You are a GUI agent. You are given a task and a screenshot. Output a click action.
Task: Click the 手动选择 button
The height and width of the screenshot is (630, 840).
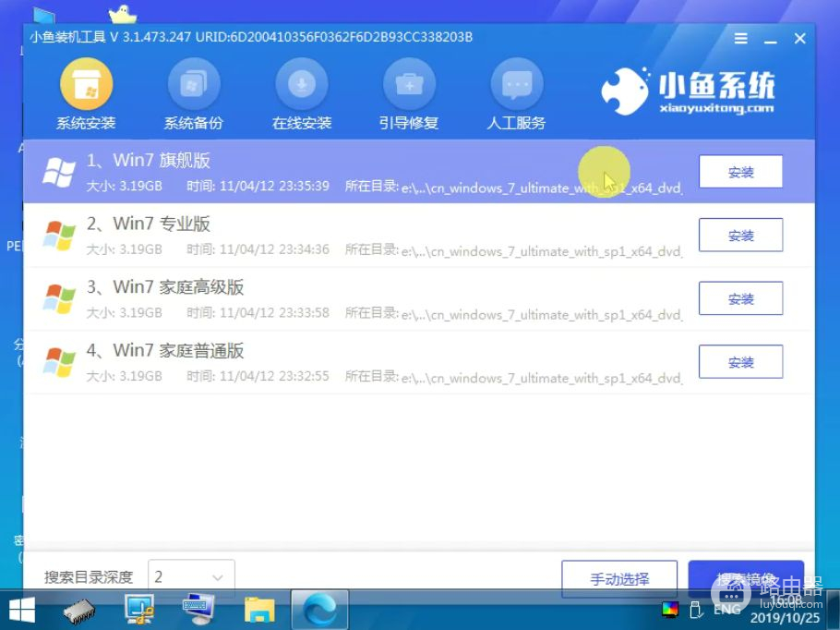coord(619,578)
